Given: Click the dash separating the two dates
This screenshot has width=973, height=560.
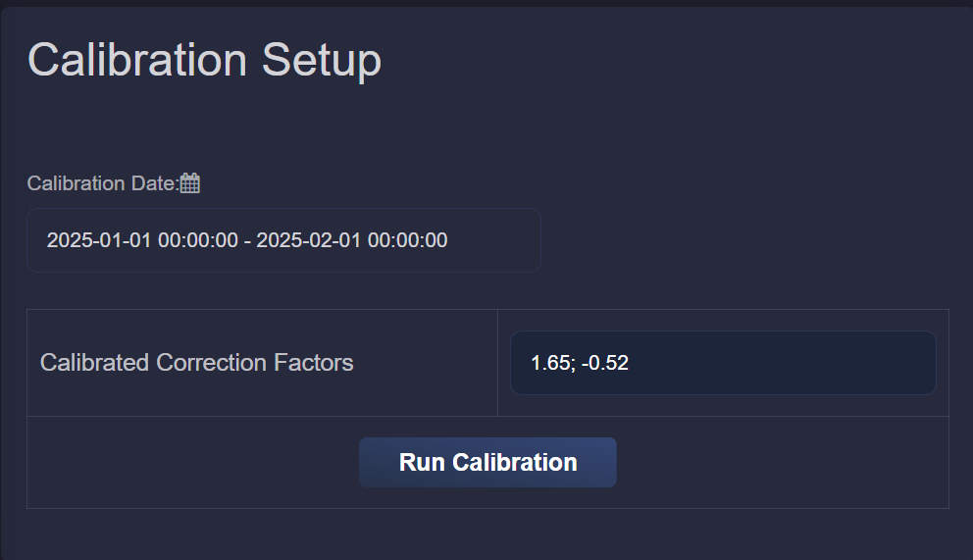Looking at the screenshot, I should tap(247, 240).
